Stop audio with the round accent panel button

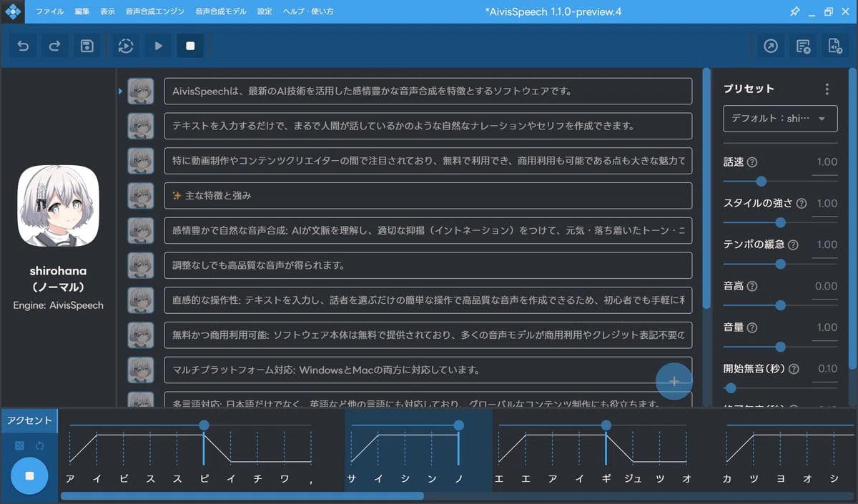[29, 475]
